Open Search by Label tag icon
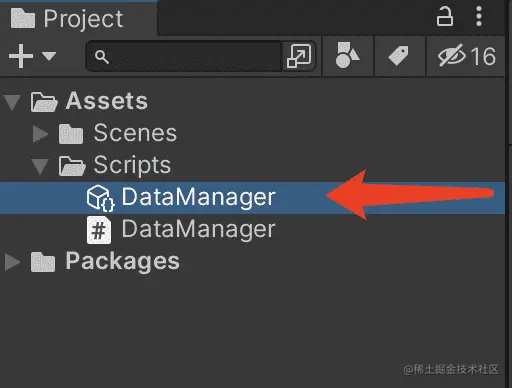The height and width of the screenshot is (388, 512). (x=399, y=56)
